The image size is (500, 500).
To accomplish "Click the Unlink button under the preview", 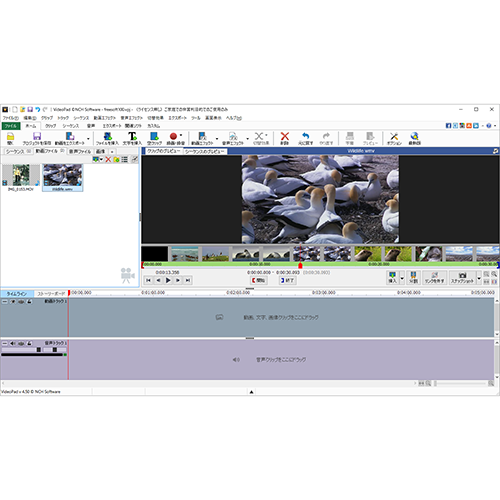I will pos(435,277).
